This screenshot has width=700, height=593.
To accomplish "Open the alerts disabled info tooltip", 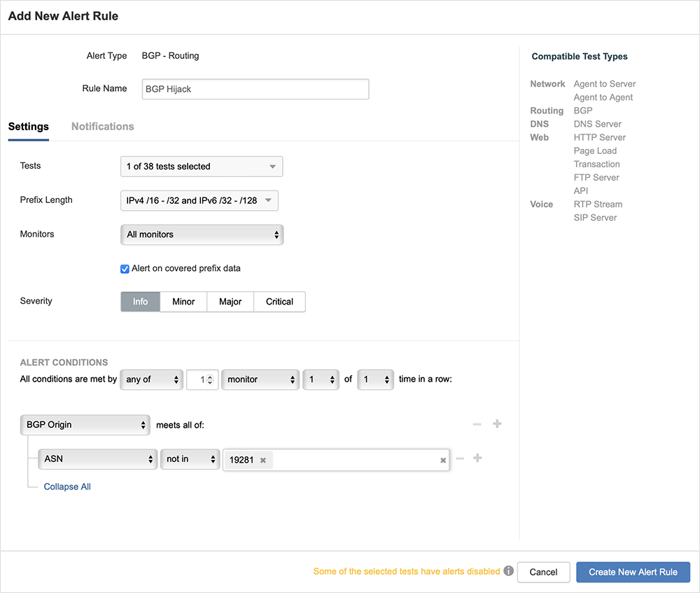I will click(508, 571).
